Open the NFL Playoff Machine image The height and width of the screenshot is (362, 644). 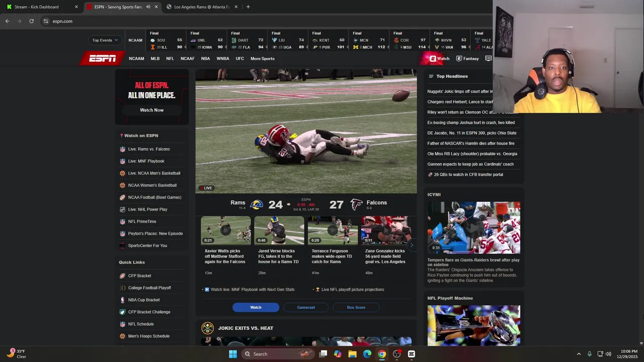(473, 326)
